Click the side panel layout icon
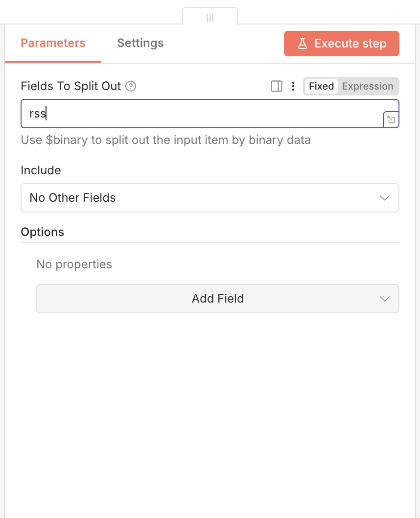The width and height of the screenshot is (420, 518). pos(277,86)
